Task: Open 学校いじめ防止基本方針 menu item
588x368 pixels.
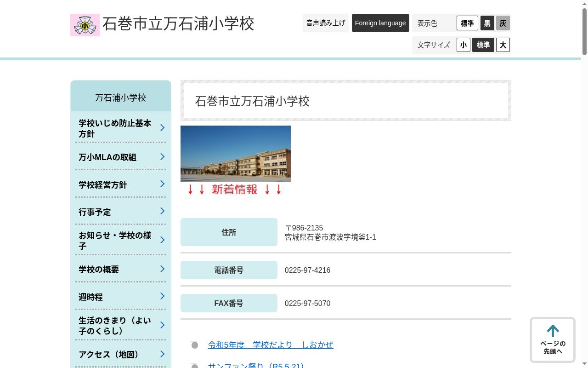Action: pyautogui.click(x=121, y=128)
